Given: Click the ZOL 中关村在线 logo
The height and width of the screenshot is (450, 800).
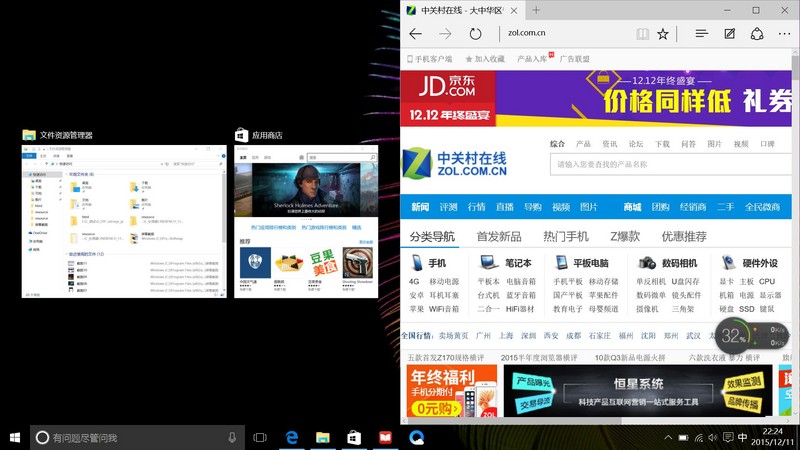Looking at the screenshot, I should click(454, 163).
